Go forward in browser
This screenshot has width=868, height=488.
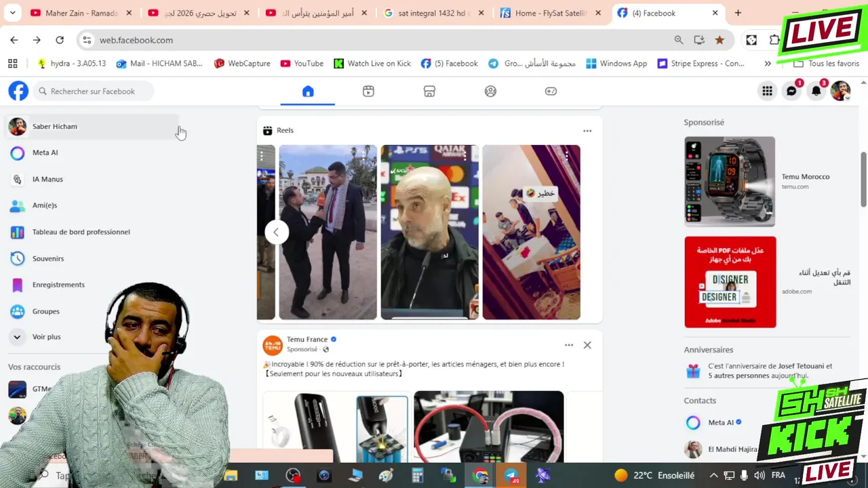[37, 40]
